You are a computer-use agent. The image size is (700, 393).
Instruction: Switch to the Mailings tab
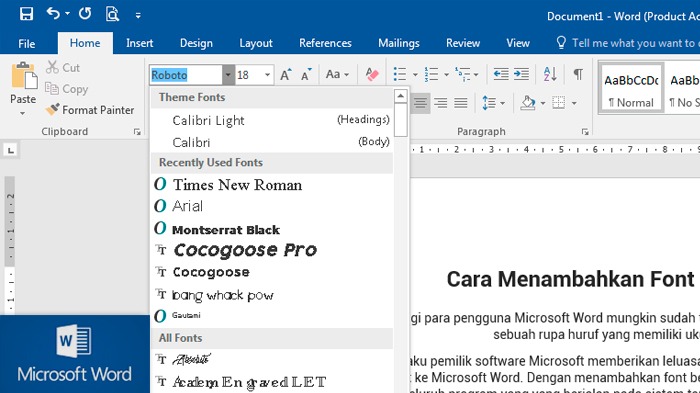[399, 43]
